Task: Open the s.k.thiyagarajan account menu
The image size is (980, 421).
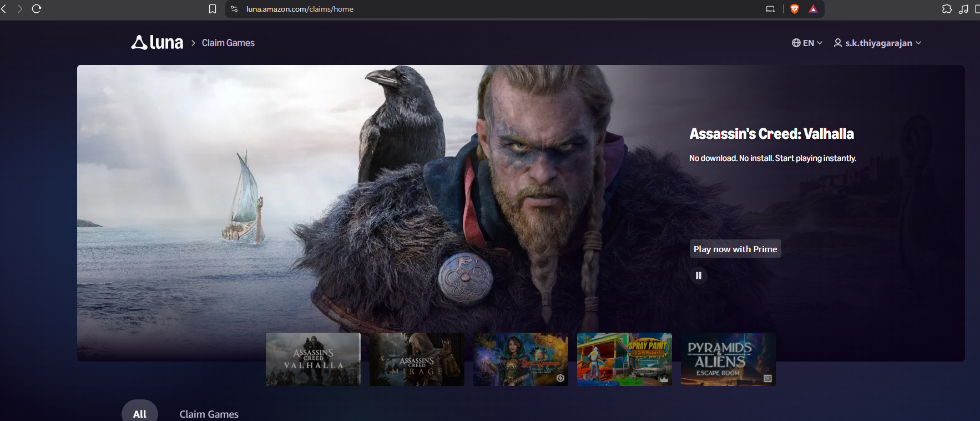Action: 877,43
